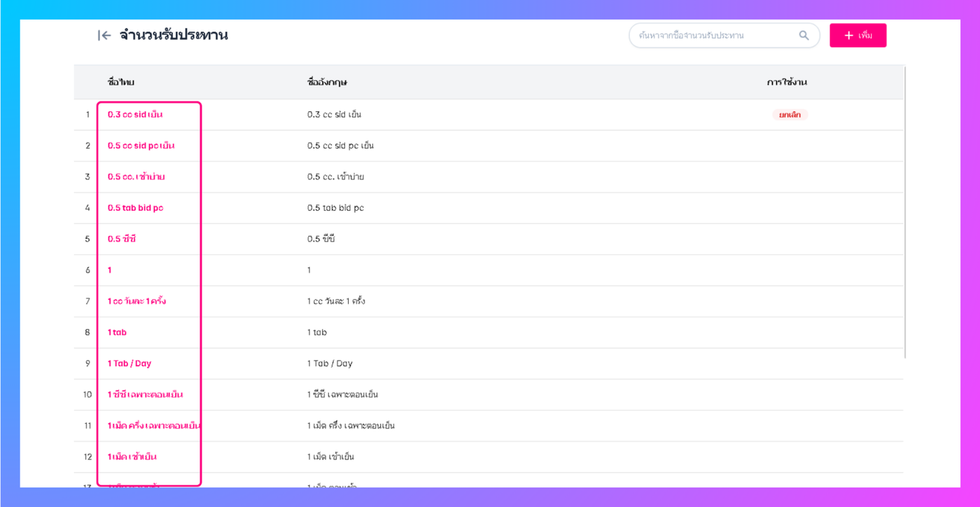Click the back arrow icon beside the title

coord(104,36)
